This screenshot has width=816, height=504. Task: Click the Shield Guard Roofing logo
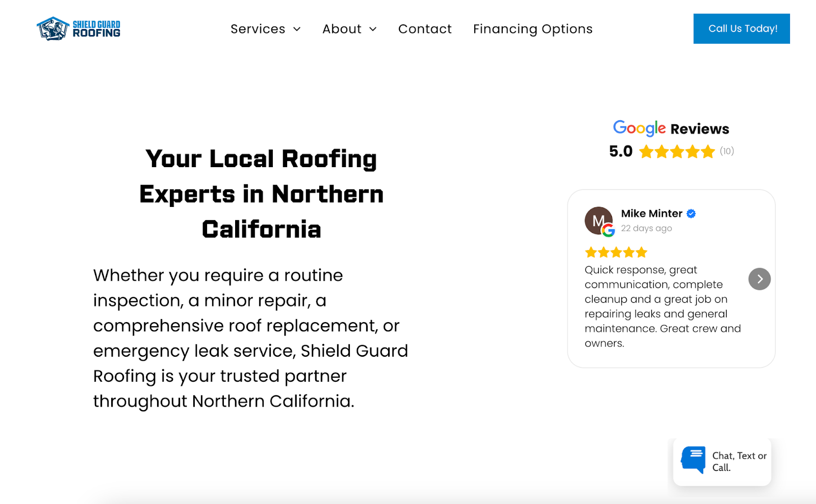click(x=79, y=29)
